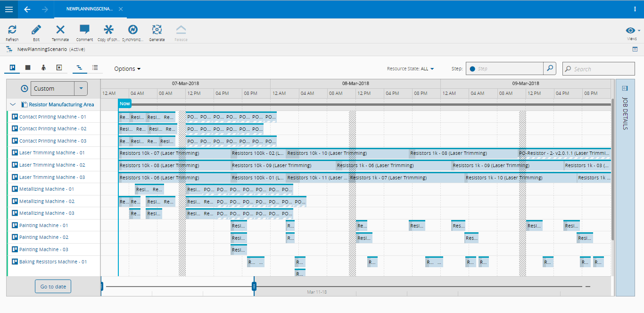This screenshot has width=644, height=313.
Task: Open the Options dropdown
Action: click(x=127, y=69)
